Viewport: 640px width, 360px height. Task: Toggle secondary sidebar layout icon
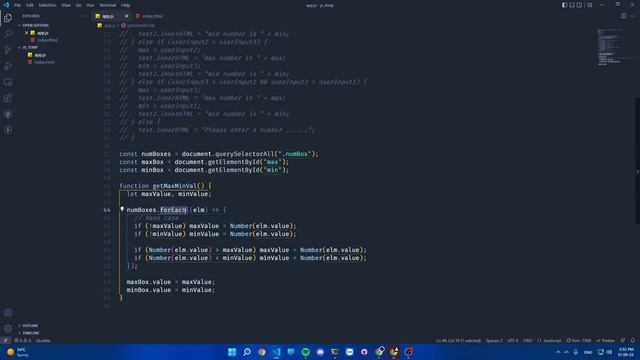(x=579, y=5)
